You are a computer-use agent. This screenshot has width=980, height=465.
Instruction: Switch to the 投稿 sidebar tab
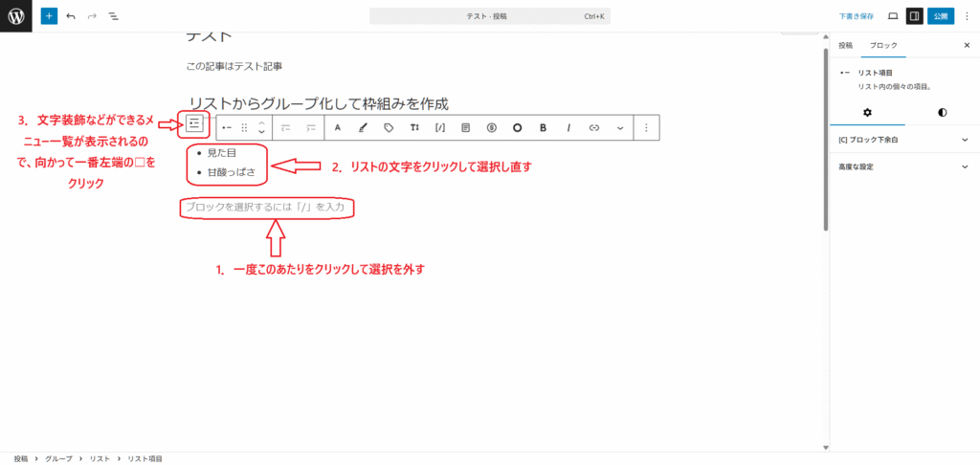tap(845, 46)
